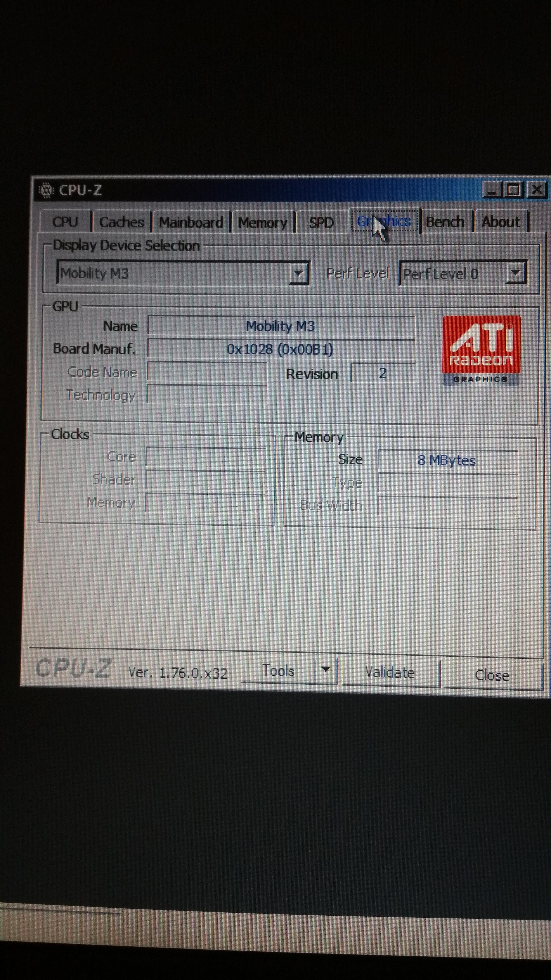This screenshot has width=551, height=980.
Task: Click the Board Manuf. label
Action: coord(94,349)
